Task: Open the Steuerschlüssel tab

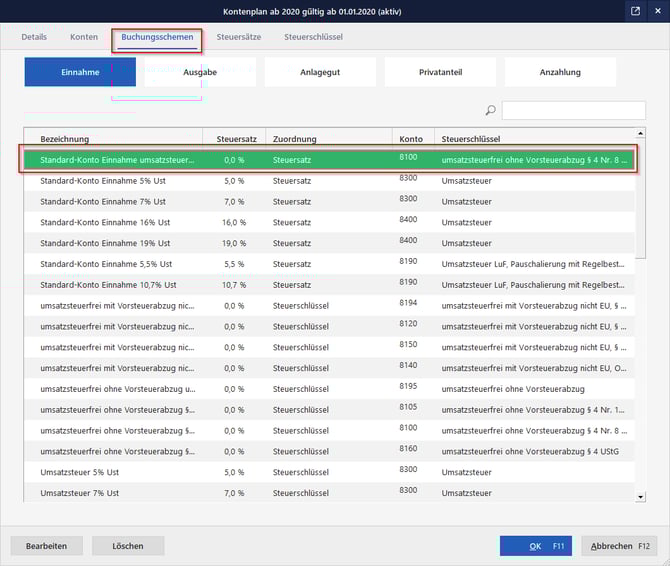Action: pos(313,37)
